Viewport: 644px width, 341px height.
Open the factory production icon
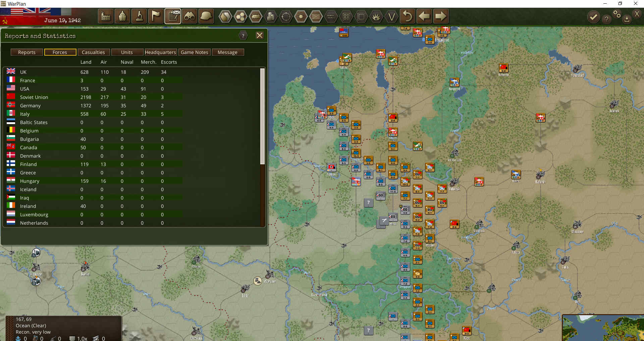(x=106, y=16)
